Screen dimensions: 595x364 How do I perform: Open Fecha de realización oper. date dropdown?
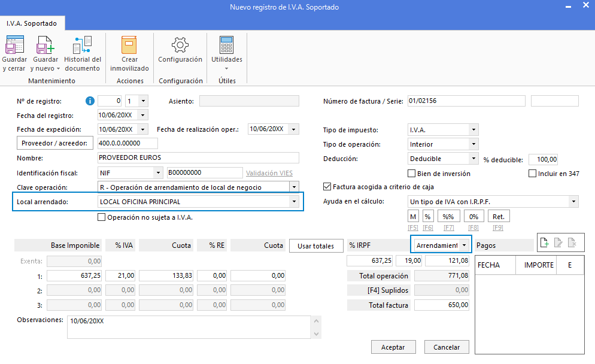point(293,129)
